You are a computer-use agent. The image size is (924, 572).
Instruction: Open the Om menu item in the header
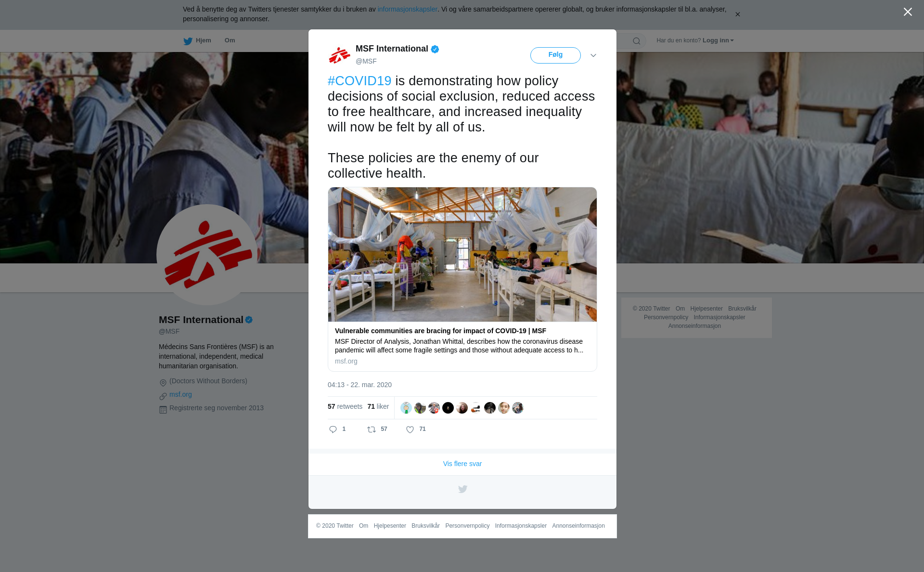[x=230, y=40]
